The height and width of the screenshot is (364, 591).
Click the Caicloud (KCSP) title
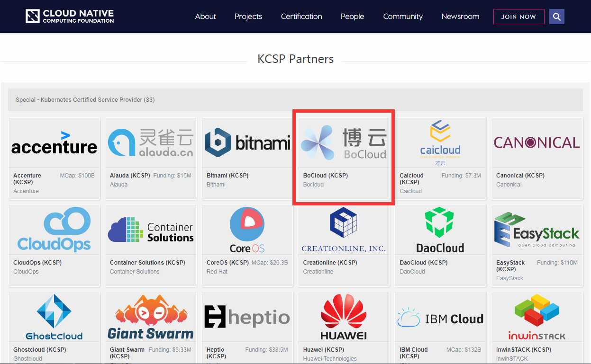point(411,179)
